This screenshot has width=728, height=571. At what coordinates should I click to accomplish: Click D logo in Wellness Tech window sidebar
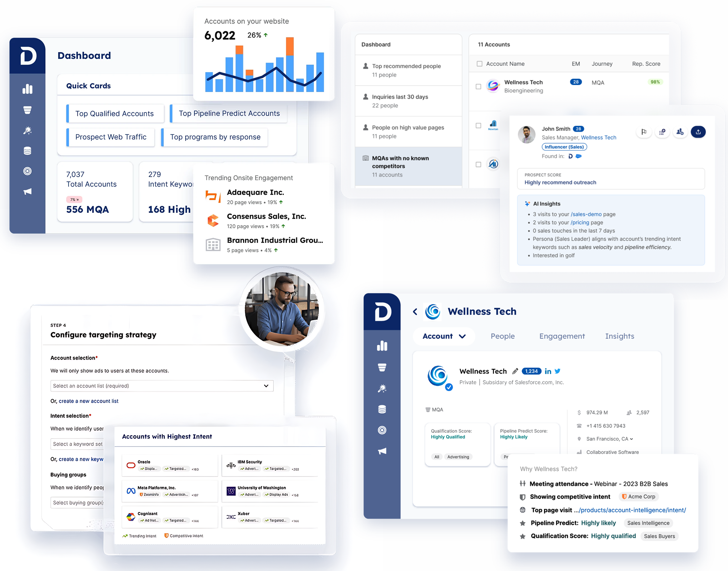click(383, 312)
